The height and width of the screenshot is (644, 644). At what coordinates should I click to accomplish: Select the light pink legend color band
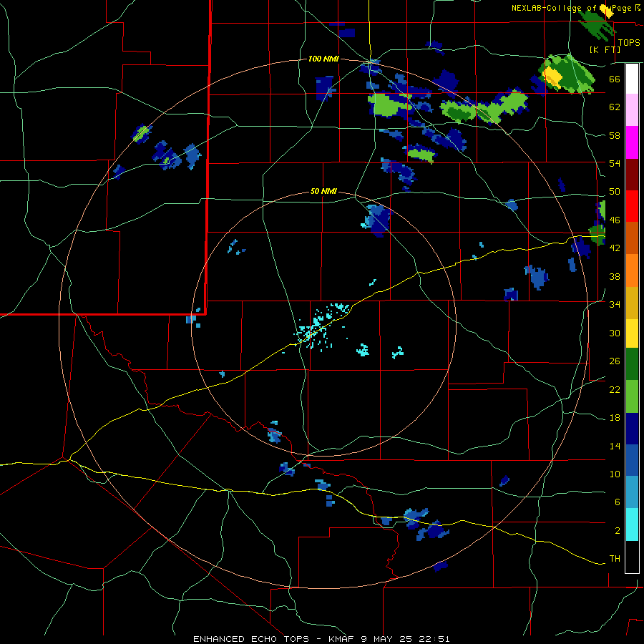click(x=632, y=109)
